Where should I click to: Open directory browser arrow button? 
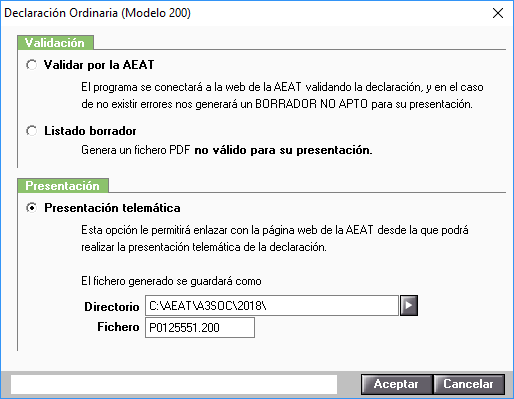click(x=409, y=305)
